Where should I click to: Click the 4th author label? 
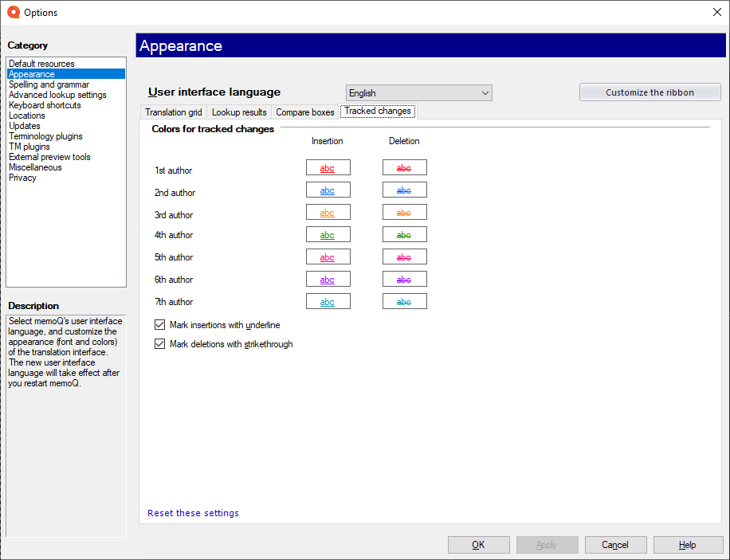174,235
